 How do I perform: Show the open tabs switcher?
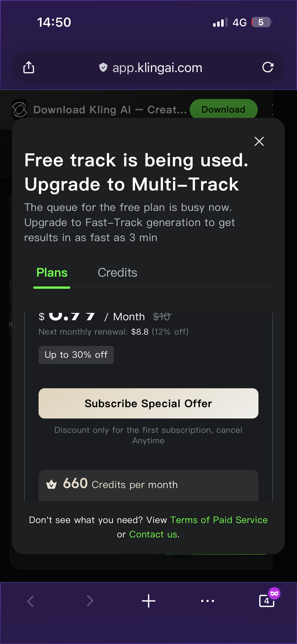click(x=267, y=601)
